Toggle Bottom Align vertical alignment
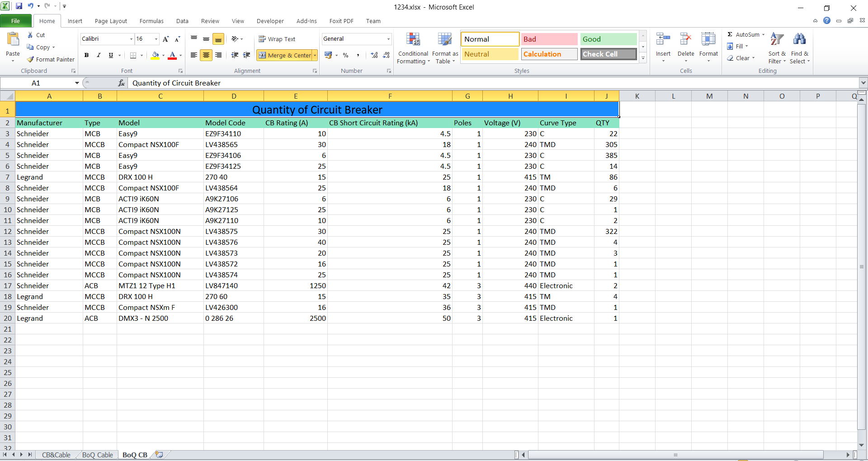Image resolution: width=868 pixels, height=461 pixels. coord(218,39)
